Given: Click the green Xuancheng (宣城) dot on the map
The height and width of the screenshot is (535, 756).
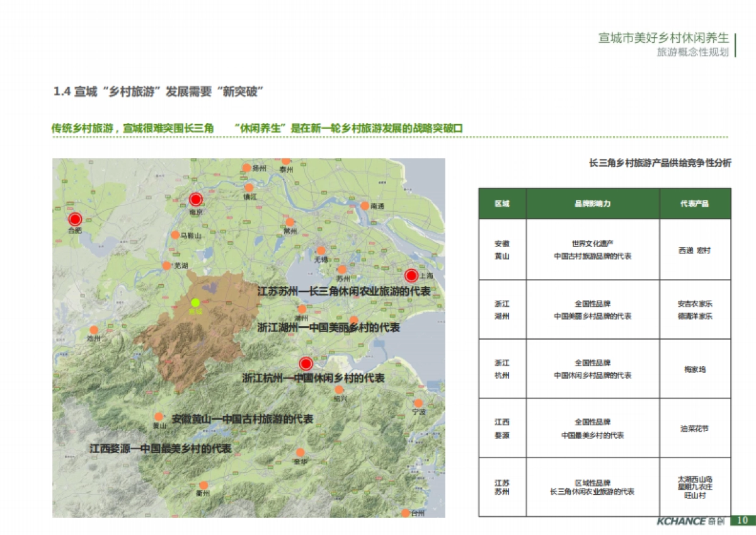Looking at the screenshot, I should (195, 303).
